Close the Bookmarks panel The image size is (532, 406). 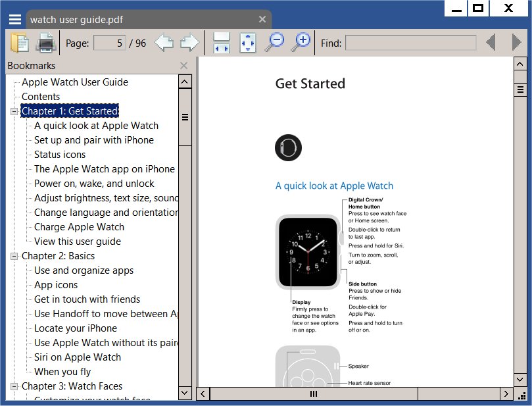pos(184,66)
